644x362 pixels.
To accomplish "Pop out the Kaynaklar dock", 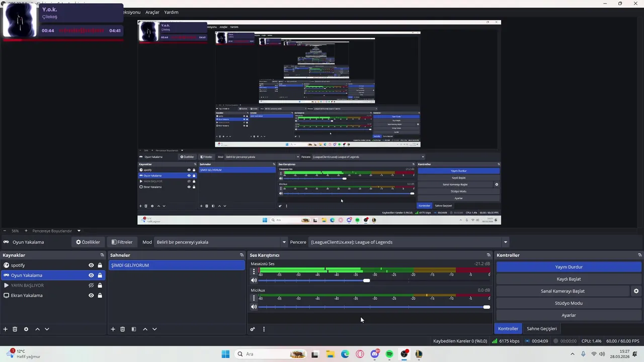I will coord(102,255).
